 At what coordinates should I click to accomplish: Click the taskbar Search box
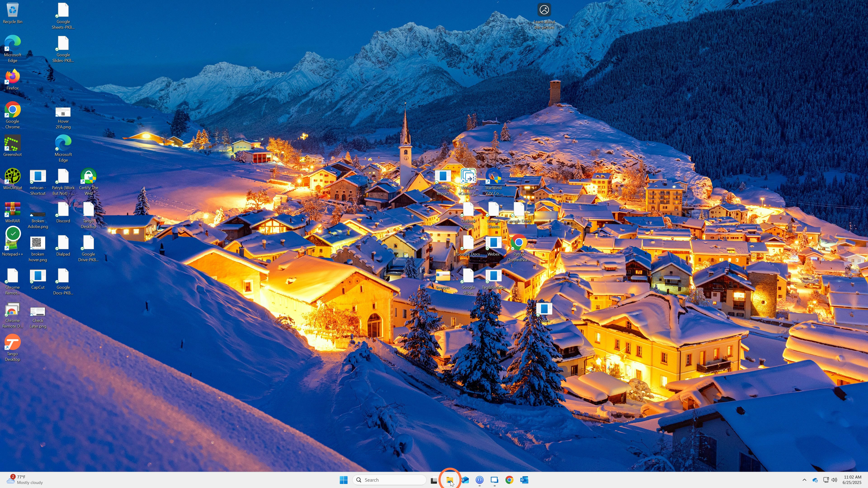click(389, 480)
